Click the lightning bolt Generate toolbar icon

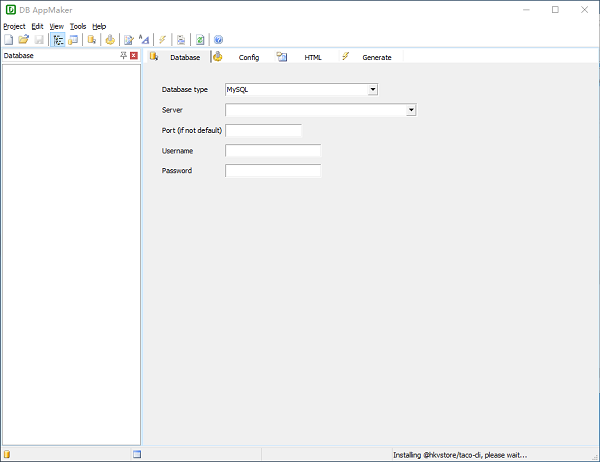pyautogui.click(x=163, y=40)
